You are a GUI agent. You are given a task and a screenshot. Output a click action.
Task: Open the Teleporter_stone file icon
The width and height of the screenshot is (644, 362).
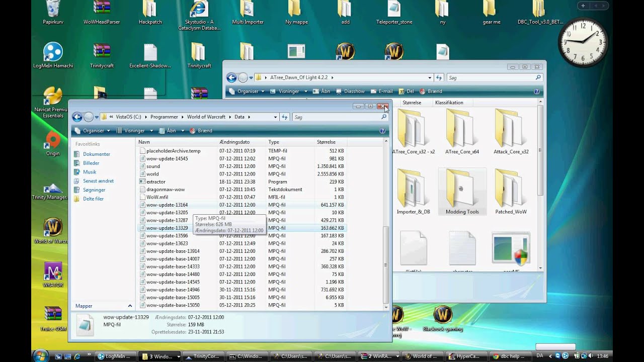coord(394,13)
